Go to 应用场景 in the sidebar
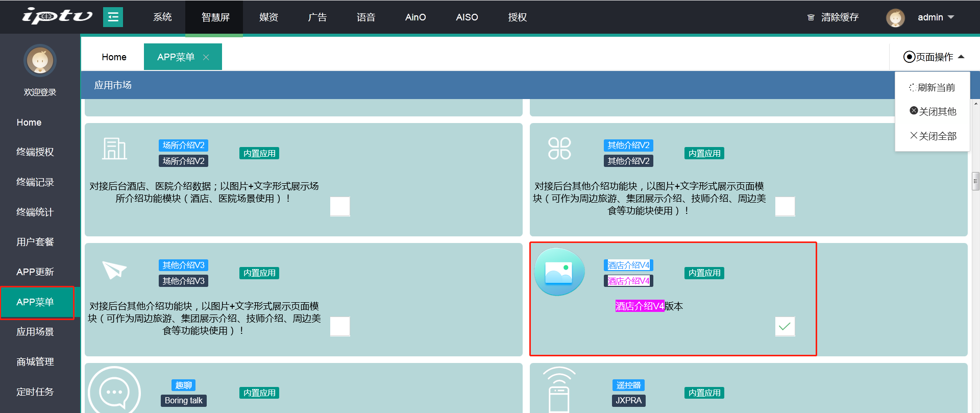Screen dimensions: 980x413 [x=35, y=332]
